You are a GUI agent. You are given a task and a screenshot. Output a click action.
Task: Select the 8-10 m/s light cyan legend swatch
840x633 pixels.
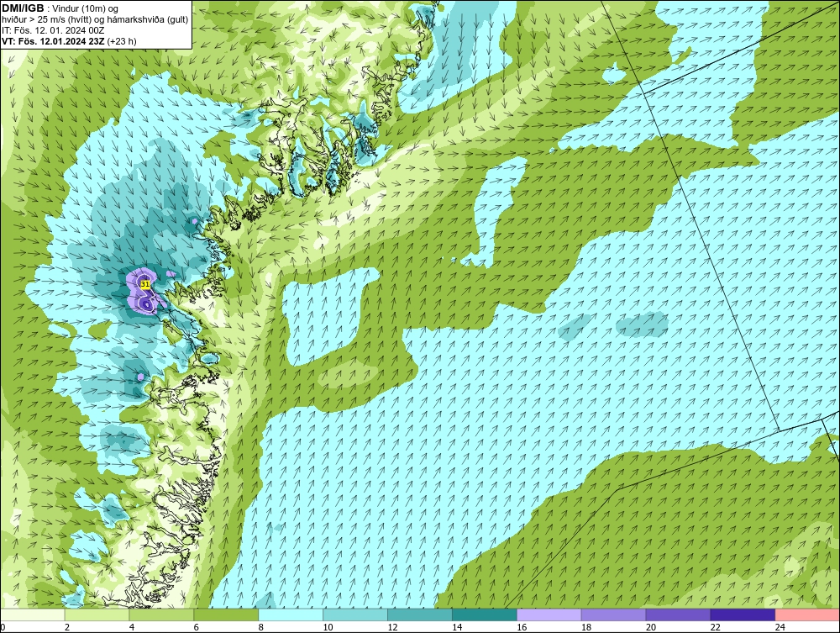(x=291, y=615)
